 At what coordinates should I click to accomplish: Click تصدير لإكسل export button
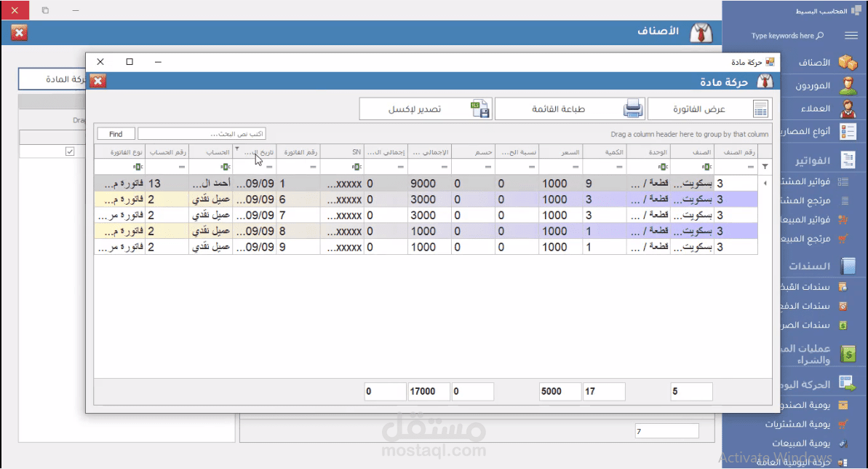coord(426,109)
